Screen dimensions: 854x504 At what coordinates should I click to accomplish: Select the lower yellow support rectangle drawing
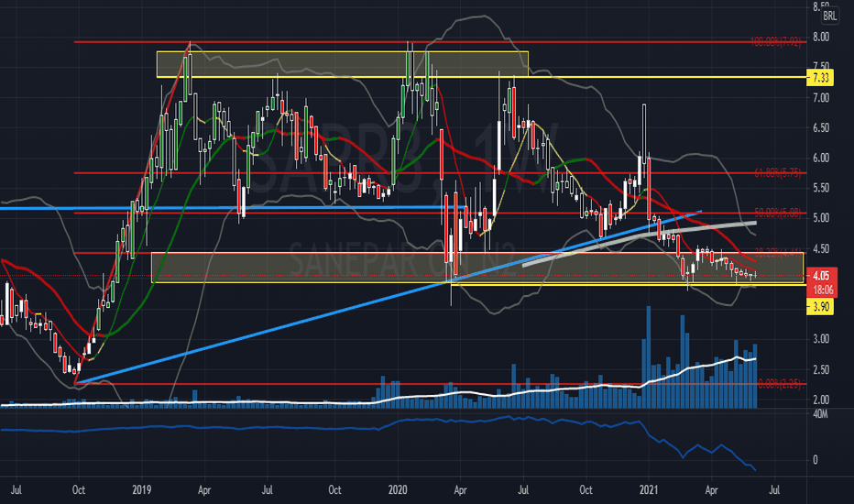pyautogui.click(x=477, y=268)
